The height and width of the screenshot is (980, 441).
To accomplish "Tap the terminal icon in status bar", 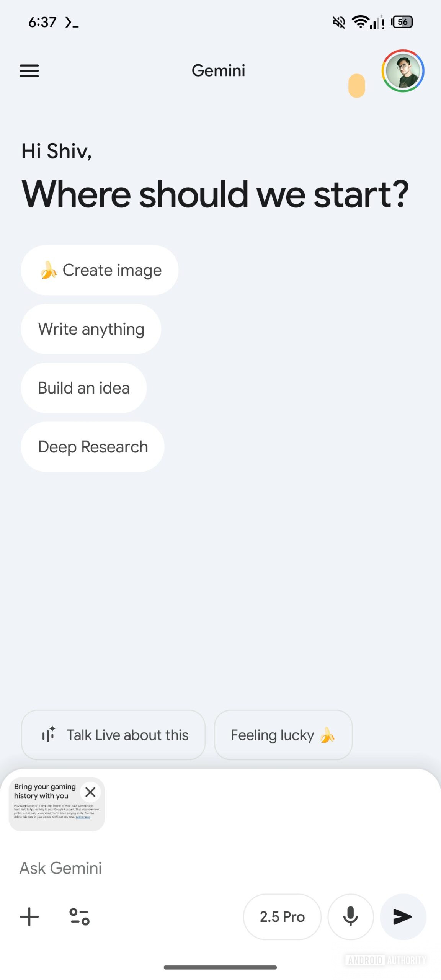I will coord(72,23).
